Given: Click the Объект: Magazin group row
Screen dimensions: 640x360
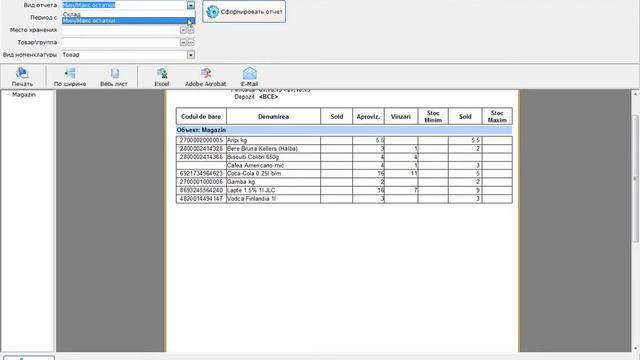Looking at the screenshot, I should (x=344, y=130).
